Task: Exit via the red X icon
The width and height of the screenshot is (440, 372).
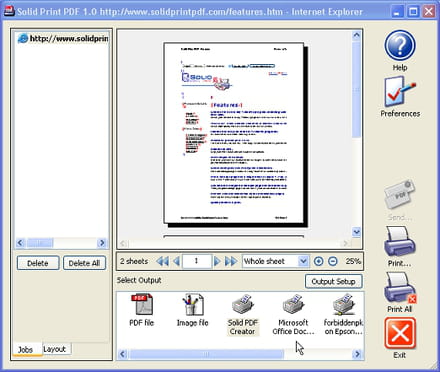Action: coord(400,333)
